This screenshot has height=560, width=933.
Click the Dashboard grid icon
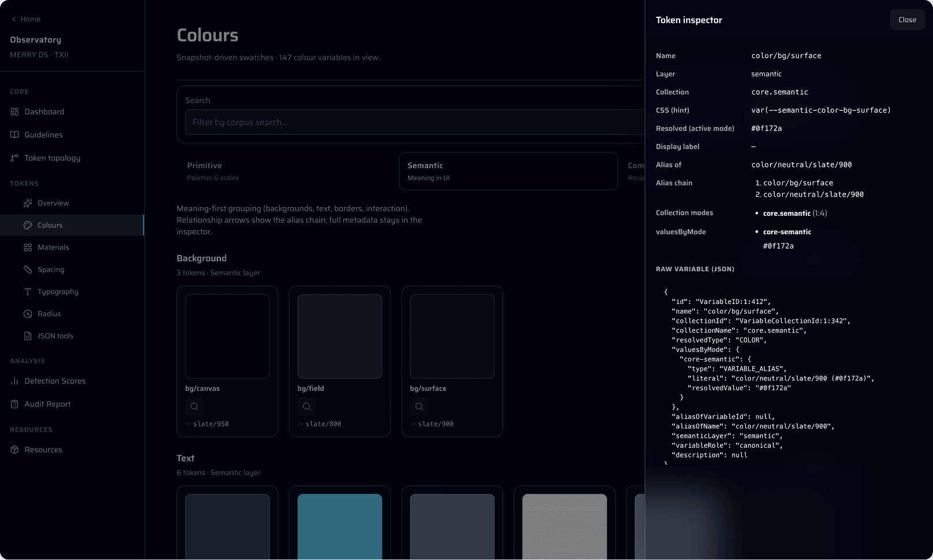click(14, 112)
